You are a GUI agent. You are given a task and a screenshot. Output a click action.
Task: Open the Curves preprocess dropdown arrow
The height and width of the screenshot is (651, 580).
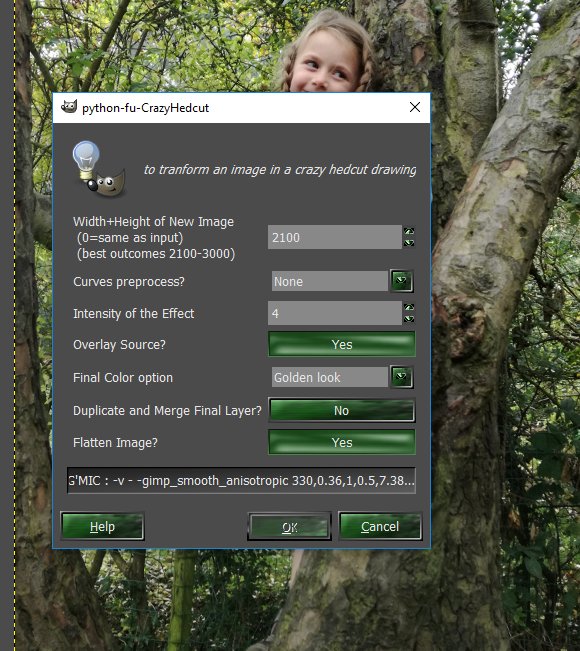pyautogui.click(x=401, y=281)
